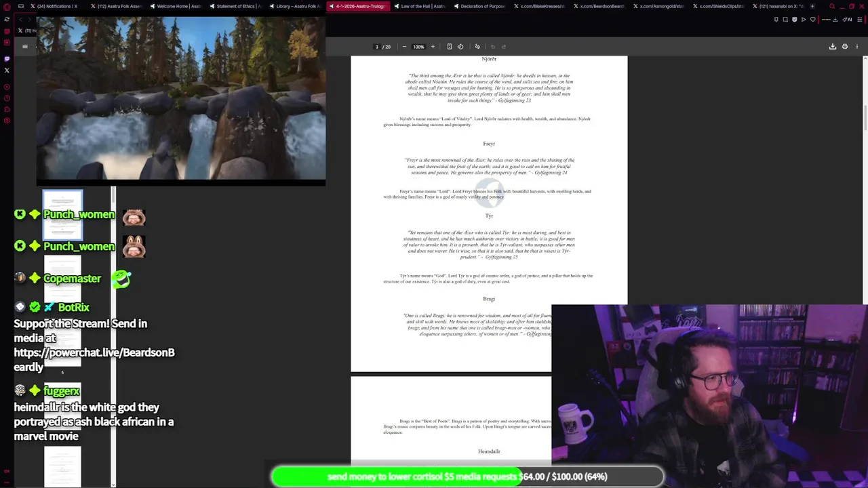Image resolution: width=868 pixels, height=488 pixels.
Task: Switch to the x.com/Asmongold tab
Action: tap(658, 6)
